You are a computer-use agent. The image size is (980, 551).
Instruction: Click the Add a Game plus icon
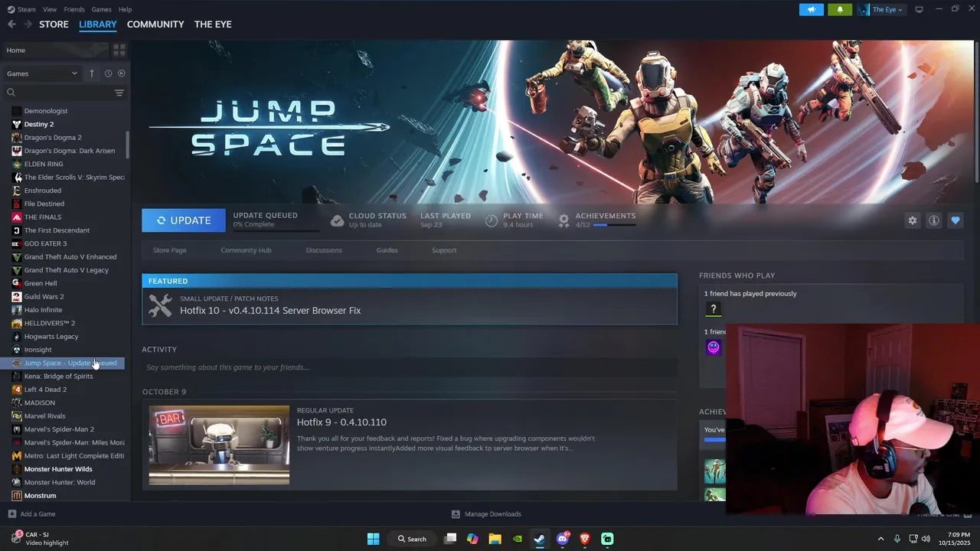click(x=11, y=514)
